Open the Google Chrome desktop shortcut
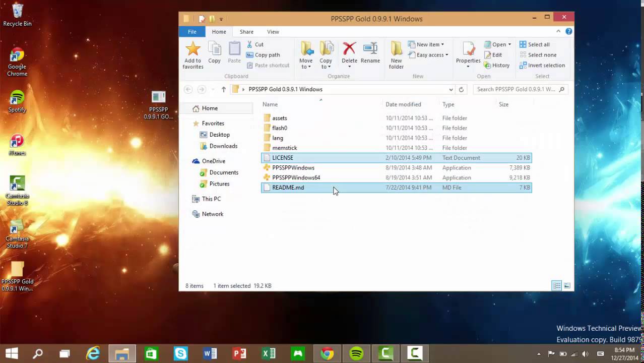This screenshot has width=644, height=363. coord(17,63)
